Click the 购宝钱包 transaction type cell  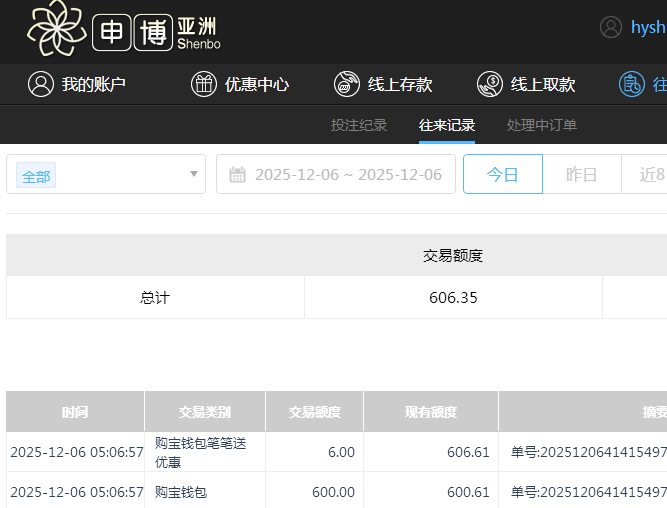point(205,492)
